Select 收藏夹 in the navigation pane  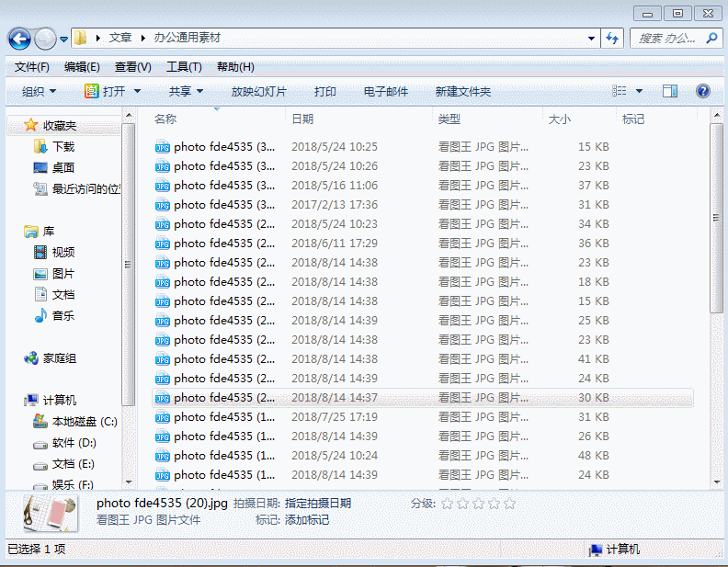click(60, 126)
